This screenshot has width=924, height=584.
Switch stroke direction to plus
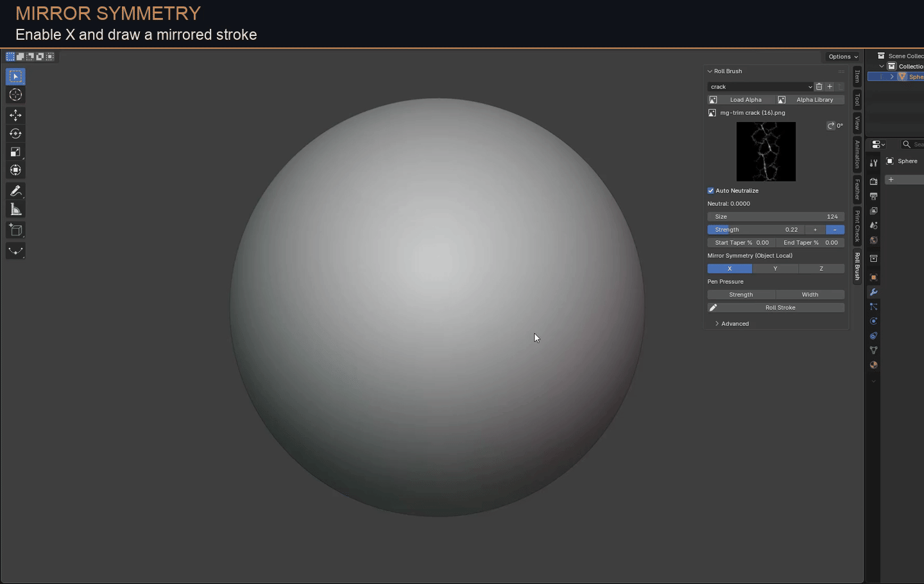pyautogui.click(x=816, y=230)
